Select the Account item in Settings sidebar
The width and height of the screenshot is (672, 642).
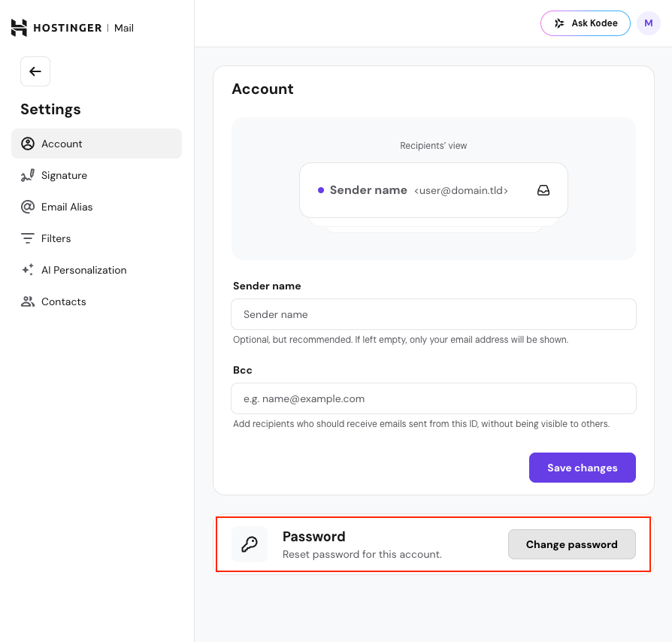(x=62, y=144)
